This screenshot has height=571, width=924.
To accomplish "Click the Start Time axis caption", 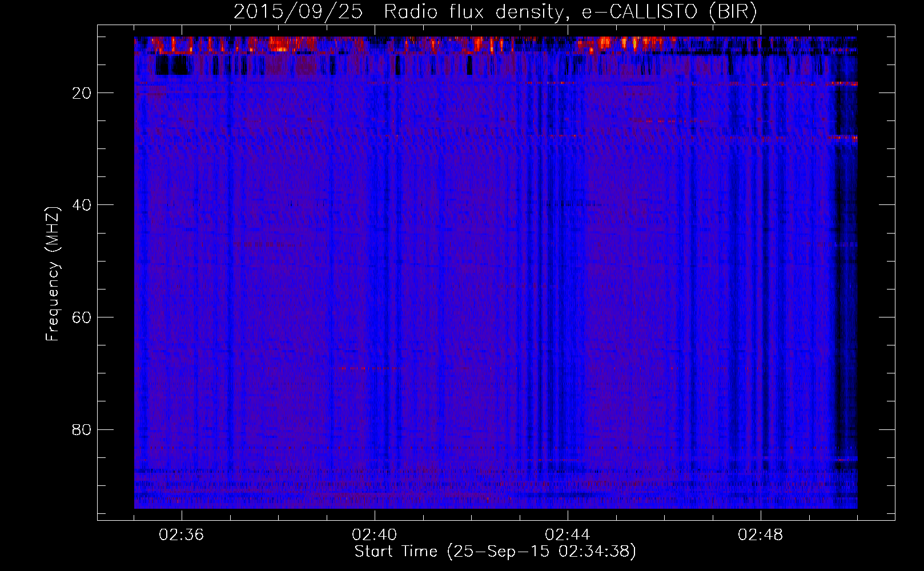I will [x=495, y=552].
